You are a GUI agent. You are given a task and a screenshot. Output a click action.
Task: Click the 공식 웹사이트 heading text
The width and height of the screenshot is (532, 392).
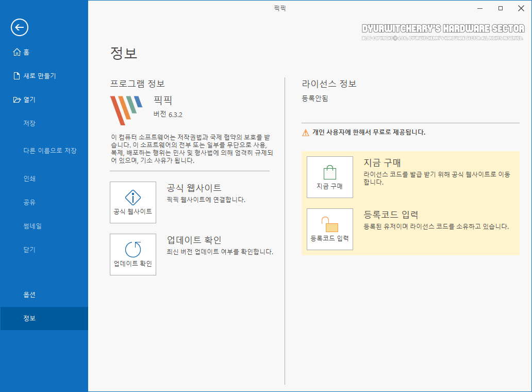tap(194, 188)
